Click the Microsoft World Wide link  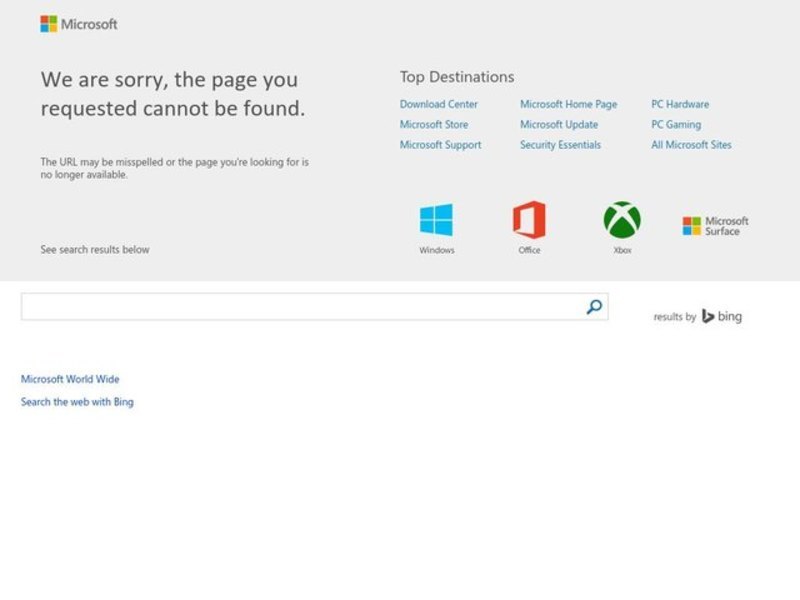click(x=70, y=379)
